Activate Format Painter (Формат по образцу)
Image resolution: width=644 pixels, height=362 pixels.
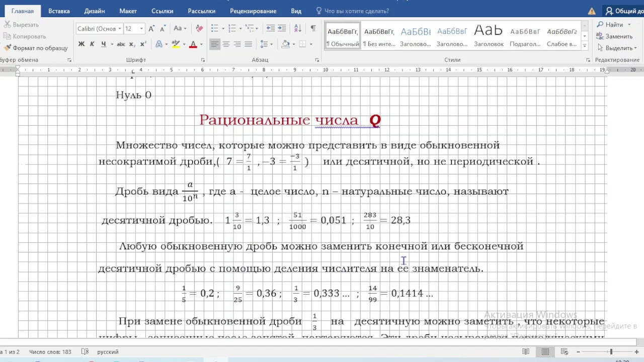pos(36,48)
